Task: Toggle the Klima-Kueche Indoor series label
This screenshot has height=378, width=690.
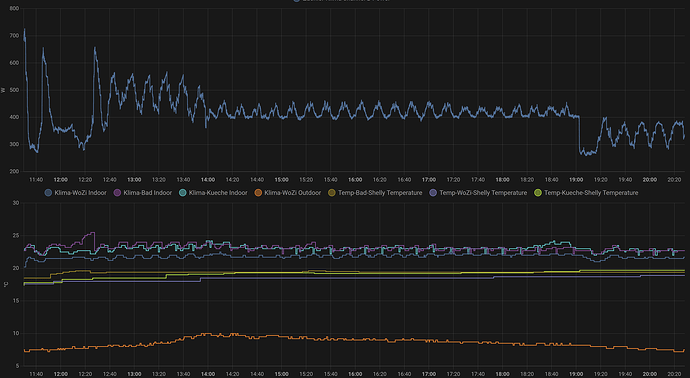Action: coord(218,193)
